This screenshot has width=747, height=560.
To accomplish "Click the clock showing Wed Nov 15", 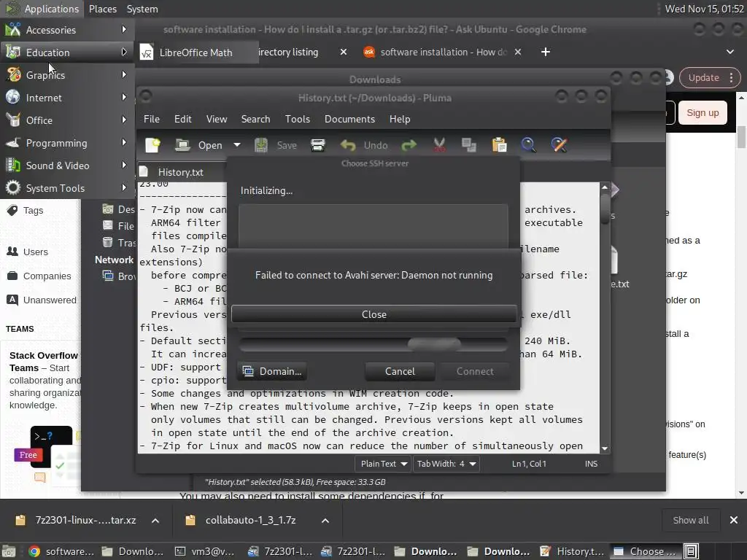I will (x=704, y=9).
